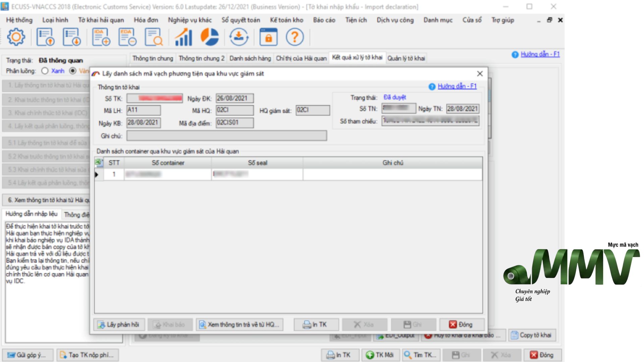The width and height of the screenshot is (644, 362).
Task: Open settings gear icon in main toolbar
Action: tap(16, 37)
